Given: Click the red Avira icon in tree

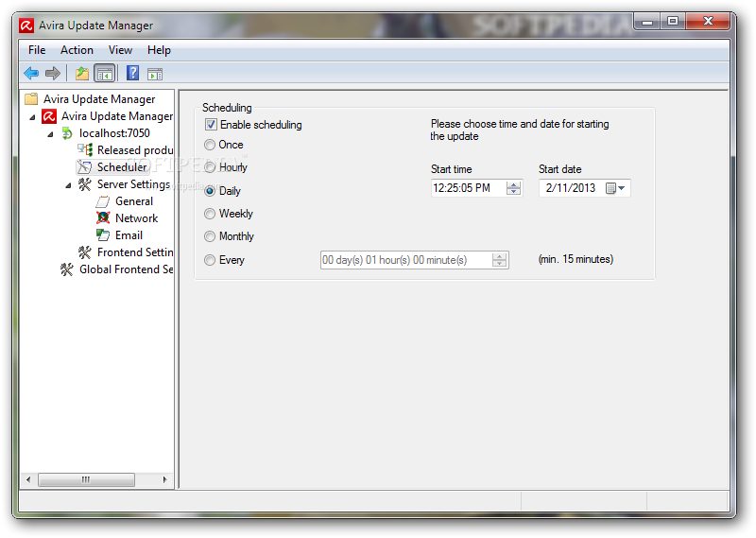Looking at the screenshot, I should 49,116.
